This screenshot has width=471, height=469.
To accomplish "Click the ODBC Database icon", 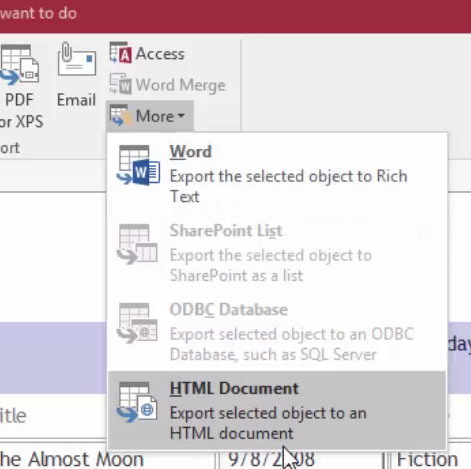I will 137,323.
